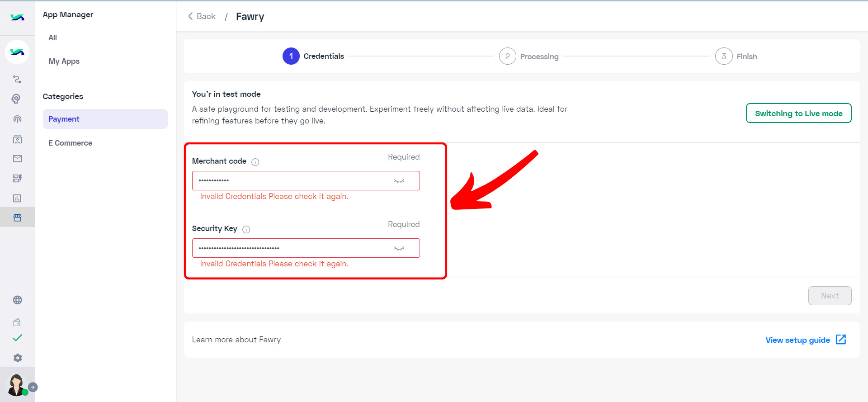Click the Required label for Security Key
The height and width of the screenshot is (402, 868).
click(404, 224)
